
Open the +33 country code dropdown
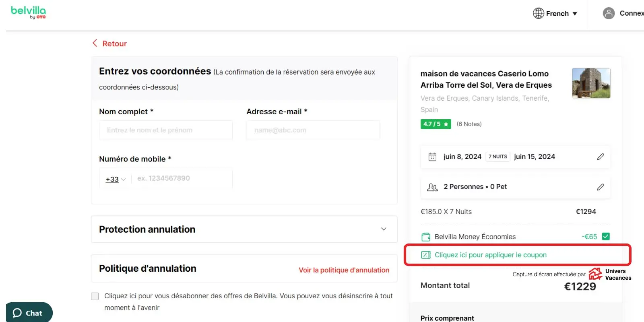pyautogui.click(x=116, y=179)
